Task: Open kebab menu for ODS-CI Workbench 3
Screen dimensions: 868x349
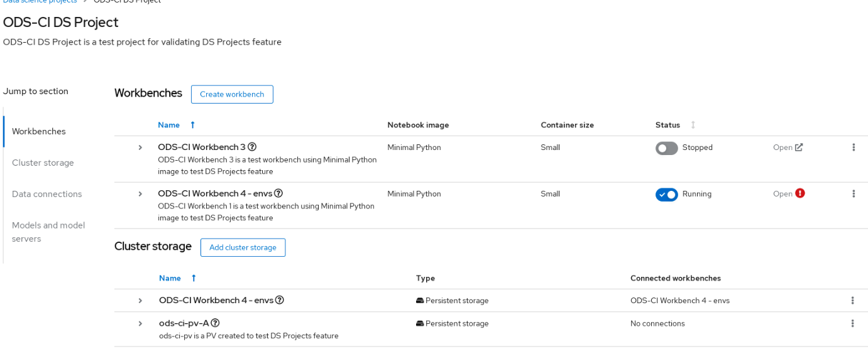Action: point(853,148)
